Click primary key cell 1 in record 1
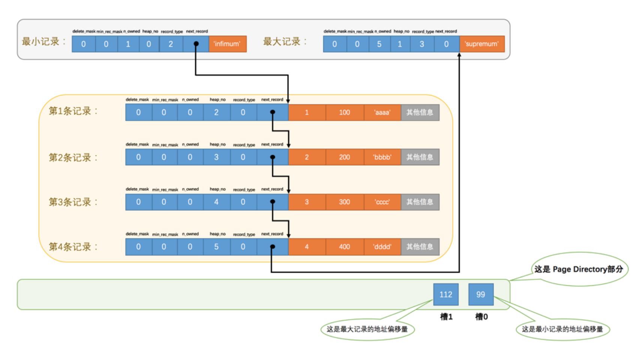Viewport: 644px width, 353px height. point(307,112)
